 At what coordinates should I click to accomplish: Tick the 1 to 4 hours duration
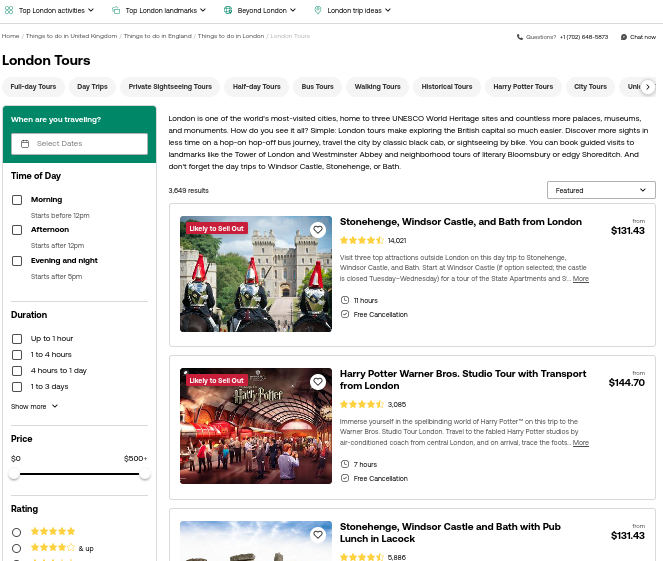(17, 355)
